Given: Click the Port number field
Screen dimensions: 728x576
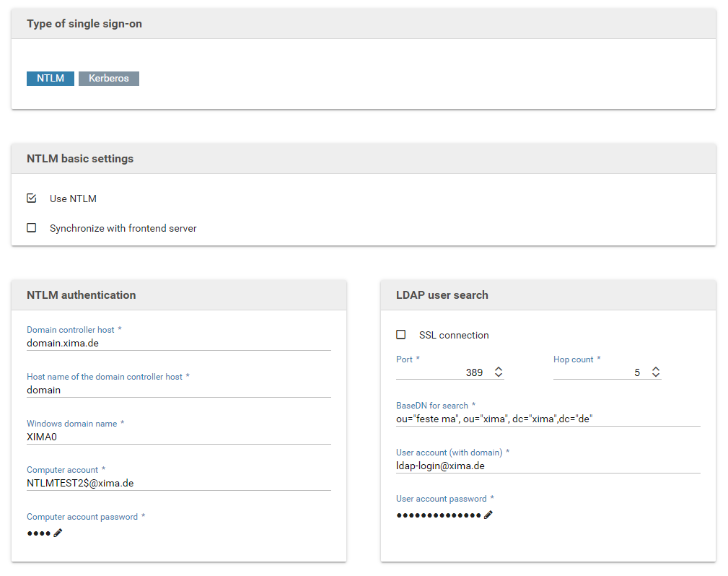Looking at the screenshot, I should tap(440, 372).
